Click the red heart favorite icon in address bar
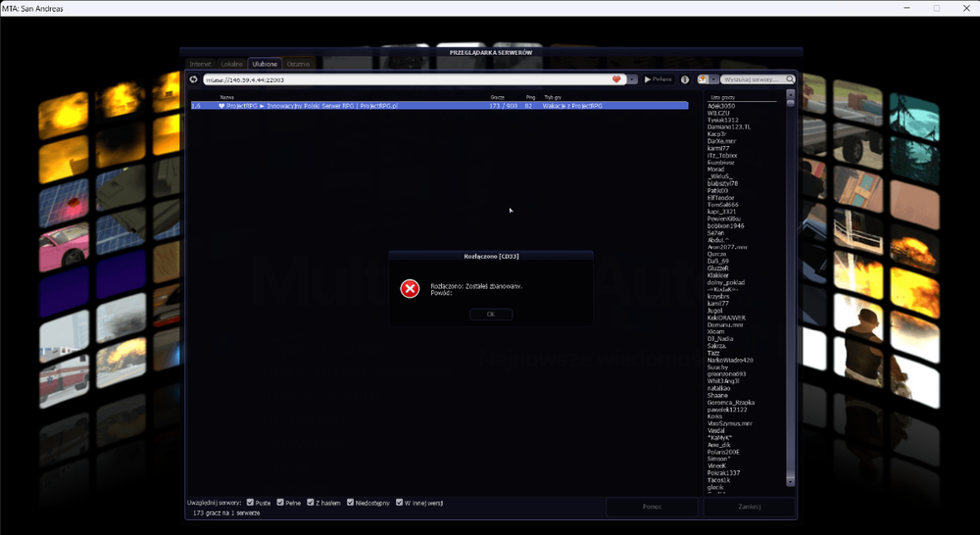The height and width of the screenshot is (535, 980). click(616, 79)
